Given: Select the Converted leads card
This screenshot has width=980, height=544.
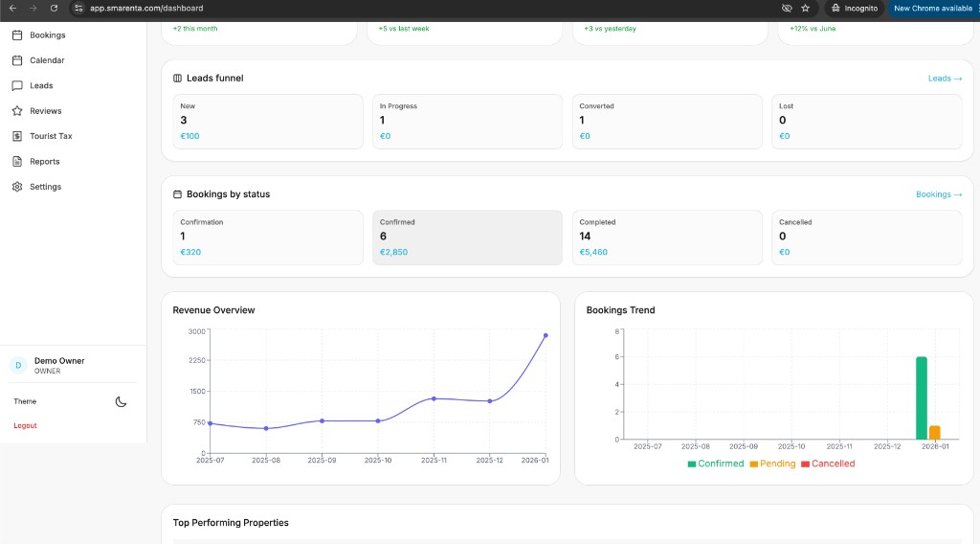Looking at the screenshot, I should [x=667, y=122].
